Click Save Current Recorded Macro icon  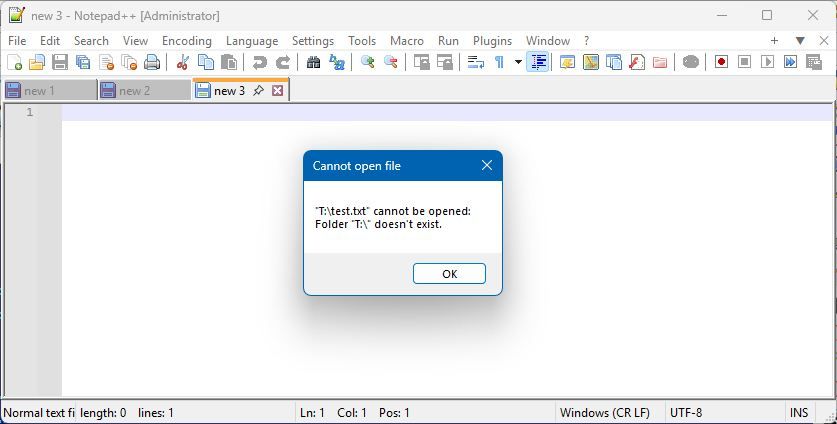[814, 62]
